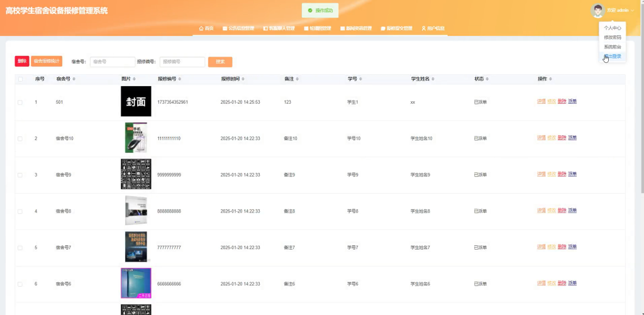Click 修改 for 宿舍号10 row
This screenshot has height=315, width=644.
(x=552, y=138)
